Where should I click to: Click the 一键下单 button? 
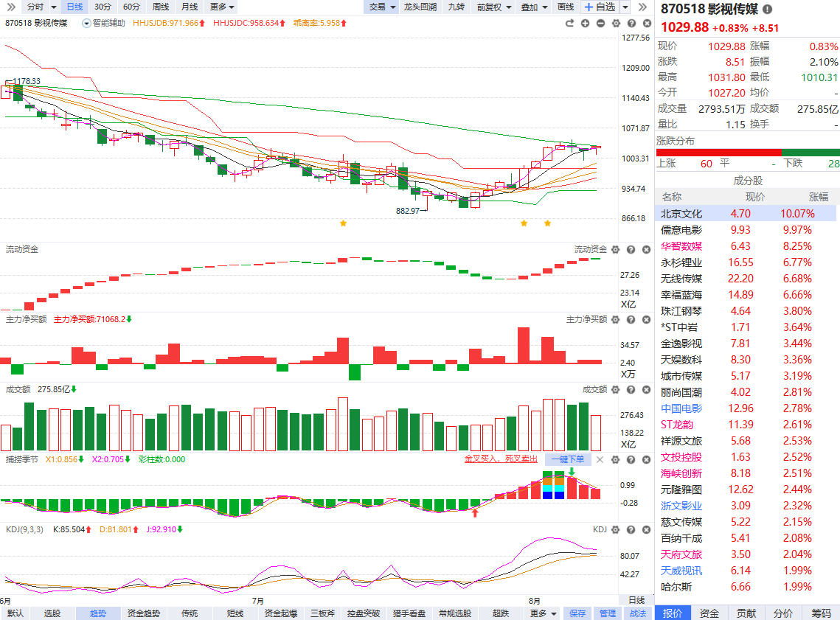tap(568, 459)
